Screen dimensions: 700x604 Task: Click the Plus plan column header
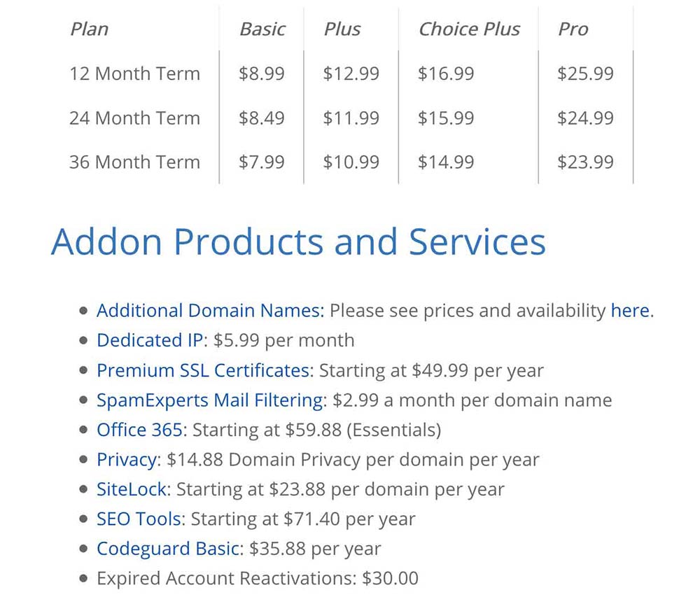tap(342, 29)
